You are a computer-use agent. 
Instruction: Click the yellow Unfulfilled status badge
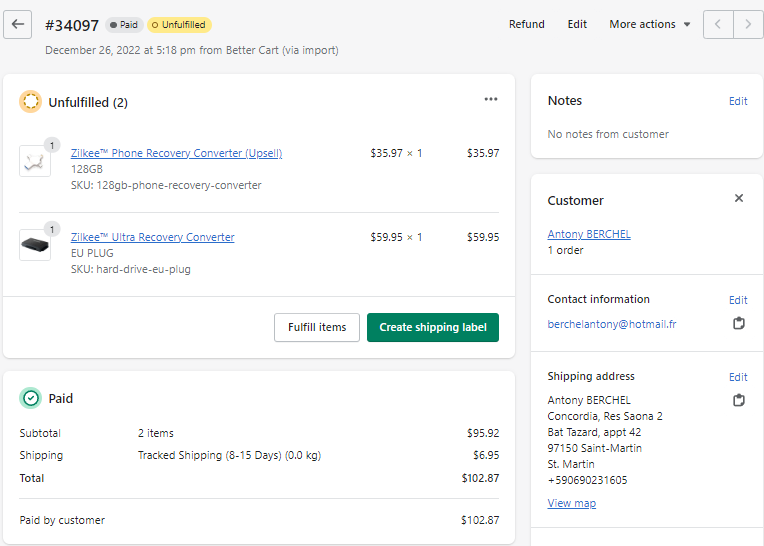coord(179,25)
